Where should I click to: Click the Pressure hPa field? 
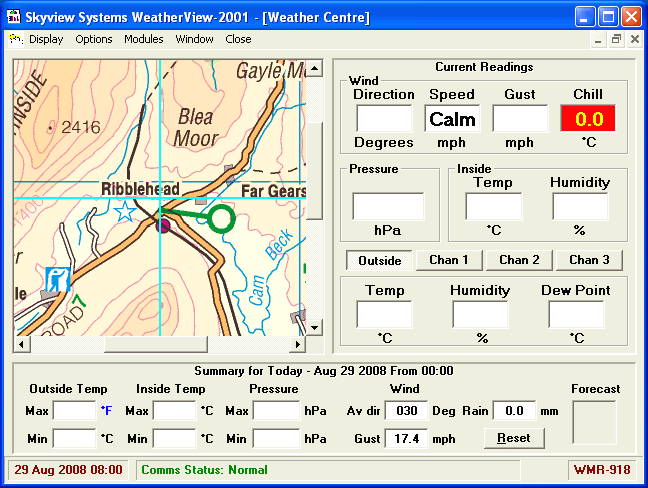tap(388, 206)
